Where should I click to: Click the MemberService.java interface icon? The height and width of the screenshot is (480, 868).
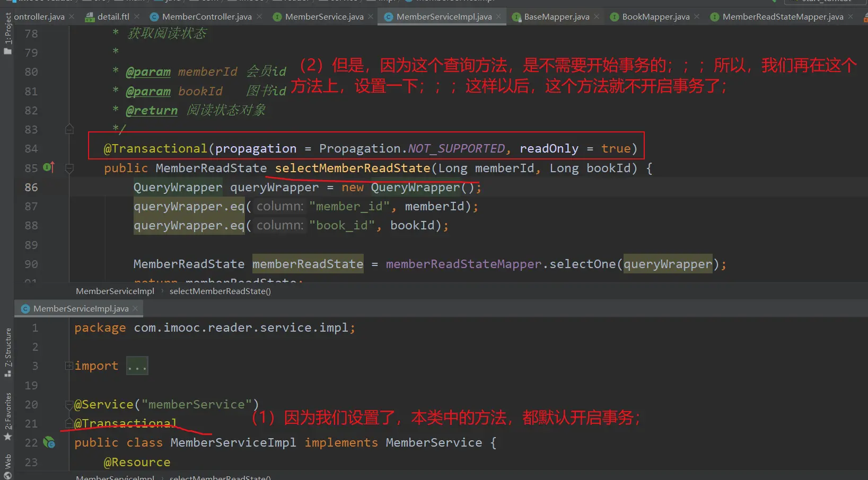pos(277,17)
